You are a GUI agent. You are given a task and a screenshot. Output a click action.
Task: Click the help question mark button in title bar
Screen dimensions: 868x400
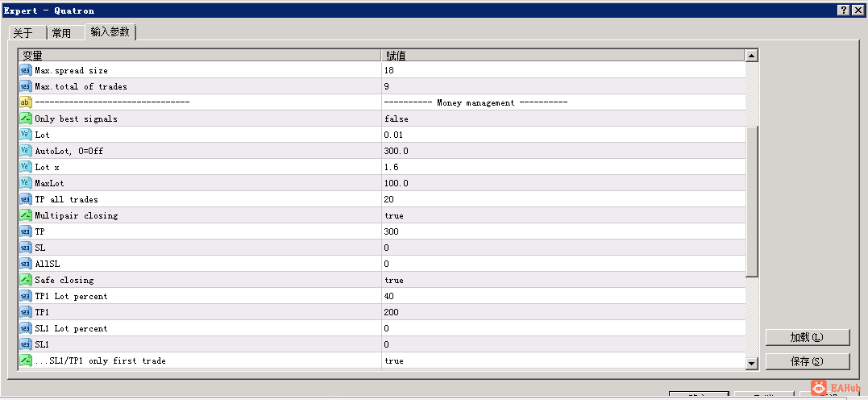click(x=844, y=10)
